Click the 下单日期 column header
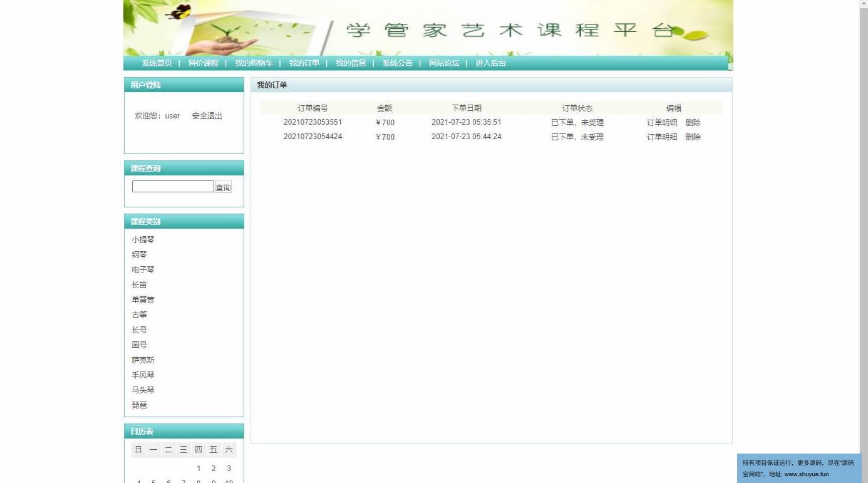The height and width of the screenshot is (483, 868). [467, 108]
